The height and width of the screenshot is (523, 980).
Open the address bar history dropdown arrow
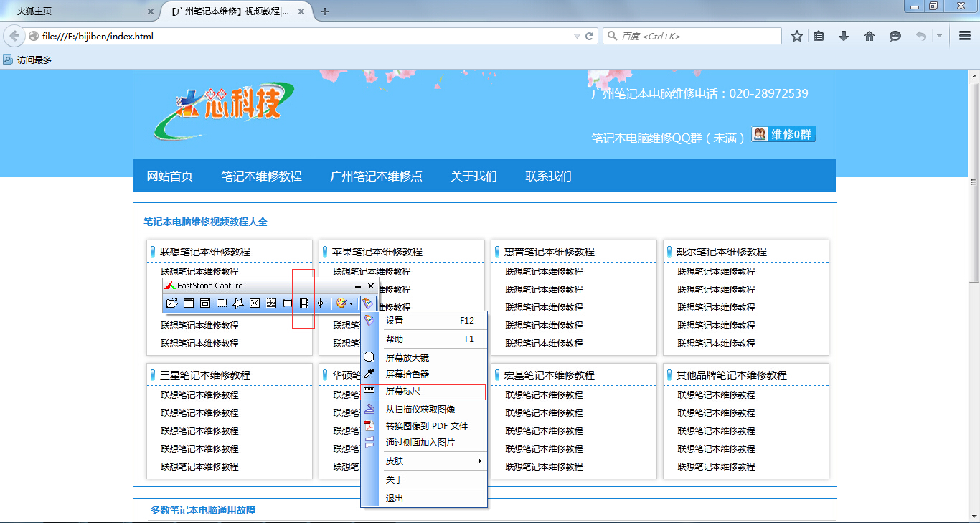[577, 36]
